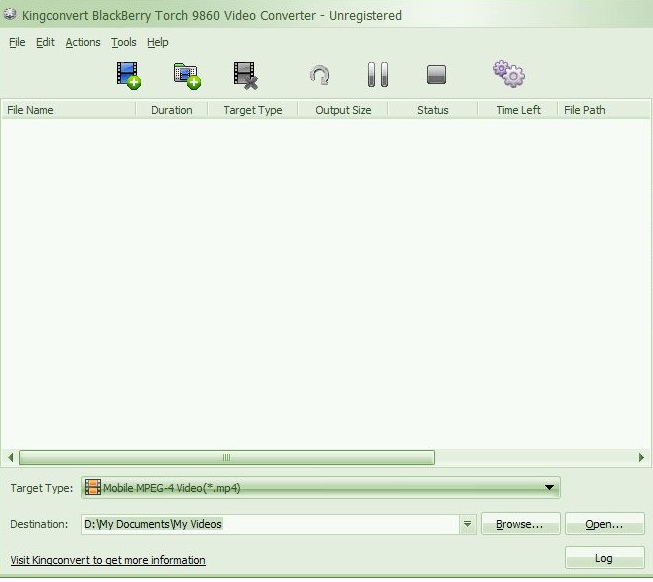The height and width of the screenshot is (582, 653).
Task: Click the Kingconvert app icon in title bar
Action: coord(10,15)
